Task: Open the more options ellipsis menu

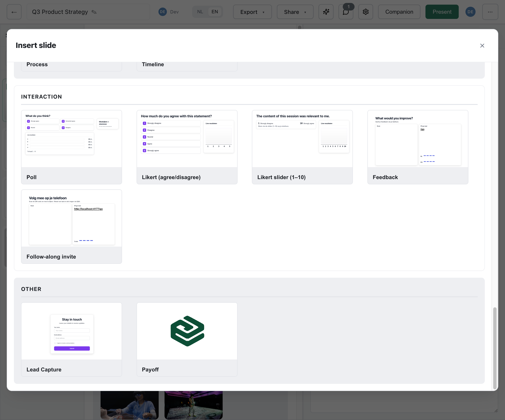Action: point(490,12)
